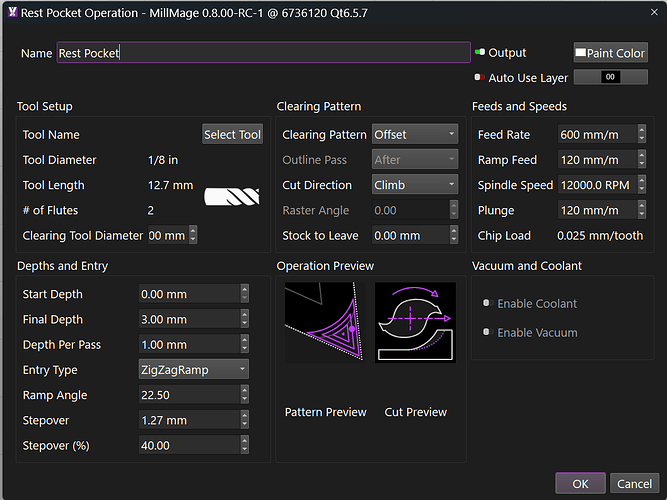Toggle the Auto Use Layer switch
This screenshot has width=667, height=500.
[x=479, y=77]
